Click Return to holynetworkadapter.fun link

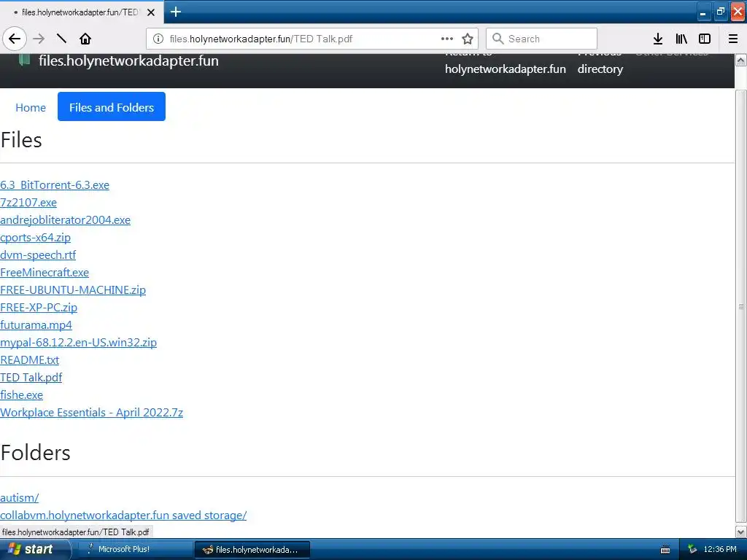coord(505,63)
